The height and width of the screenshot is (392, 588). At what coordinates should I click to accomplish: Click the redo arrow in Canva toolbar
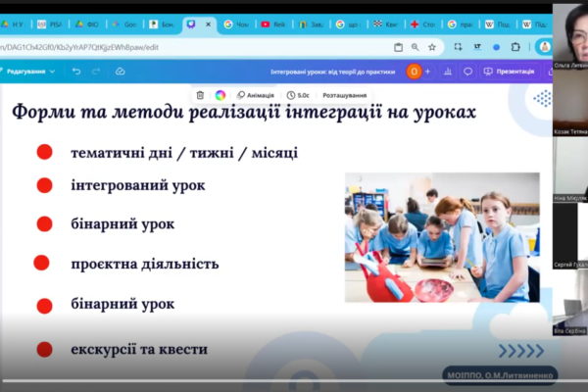pos(98,72)
